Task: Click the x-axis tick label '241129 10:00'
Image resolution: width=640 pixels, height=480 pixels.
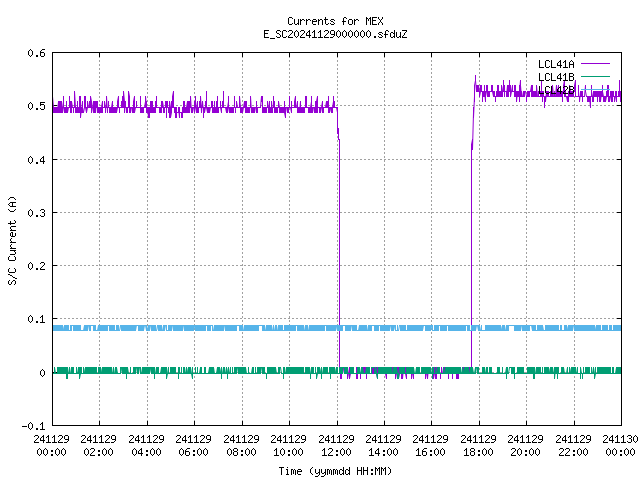Action: coord(289,446)
